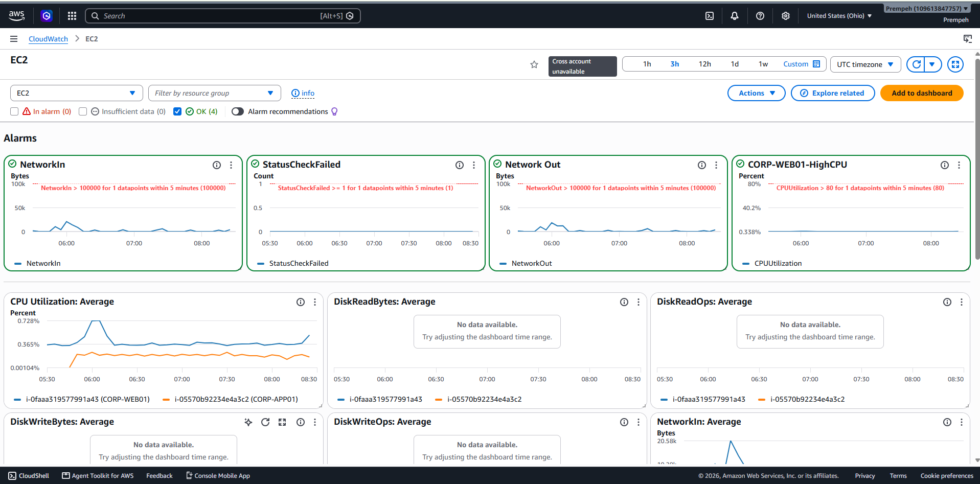This screenshot has height=484, width=980.
Task: Toggle Alarm recommendations switch
Action: [238, 111]
